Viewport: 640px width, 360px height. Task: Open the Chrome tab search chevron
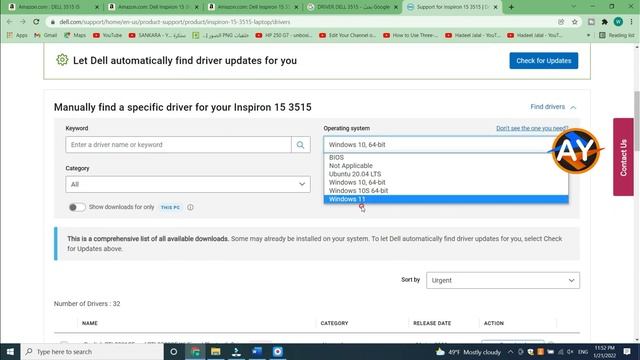tap(573, 7)
